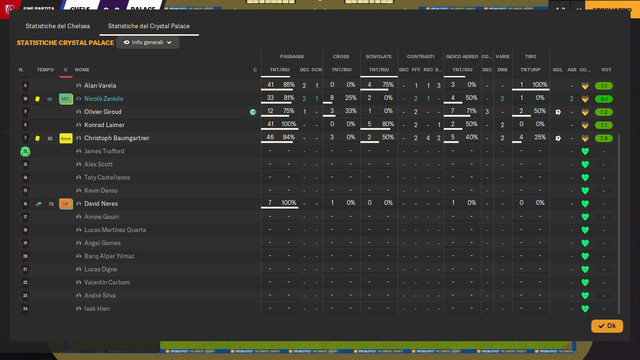This screenshot has width=640, height=360.
Task: Click Baumgartner's 7.5 rating badge
Action: (x=604, y=138)
